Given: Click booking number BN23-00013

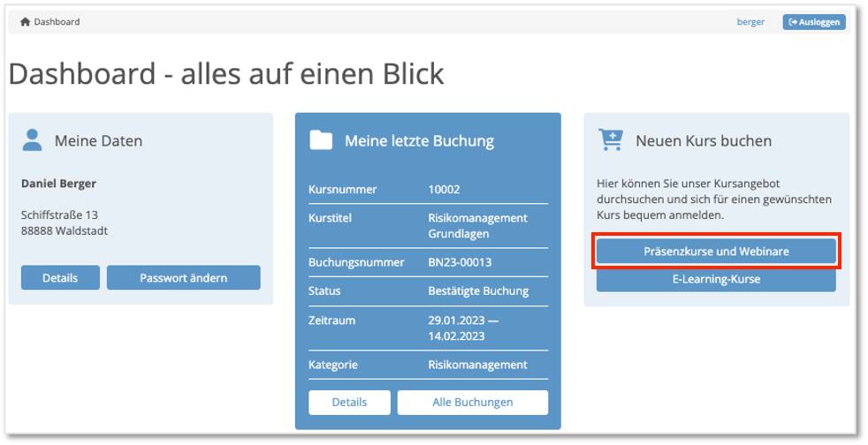Looking at the screenshot, I should [x=460, y=262].
